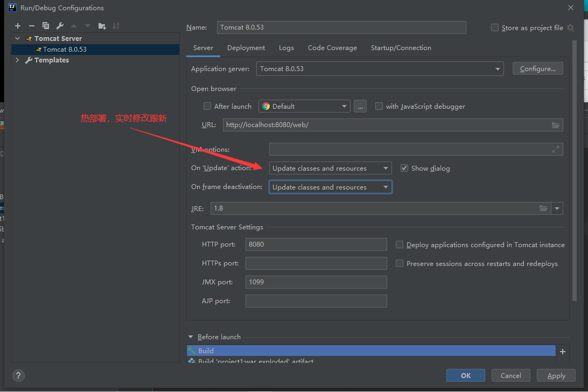The width and height of the screenshot is (588, 392).
Task: Click the Cancel button
Action: coord(511,375)
